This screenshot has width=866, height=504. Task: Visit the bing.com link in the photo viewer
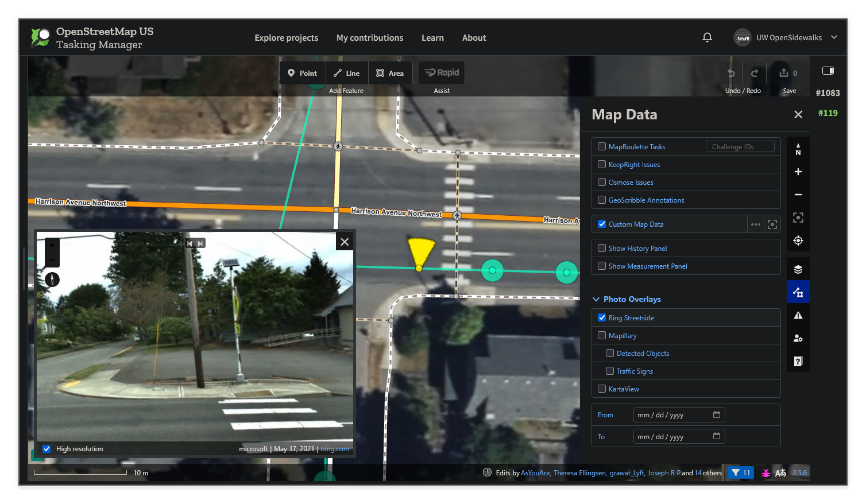coord(335,448)
